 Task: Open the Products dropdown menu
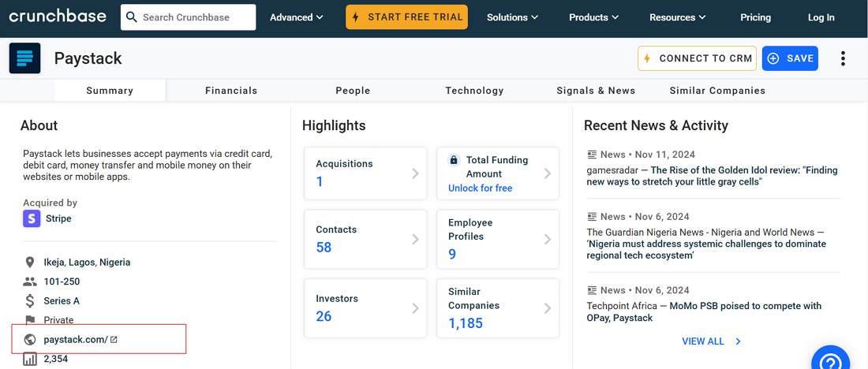coord(593,17)
